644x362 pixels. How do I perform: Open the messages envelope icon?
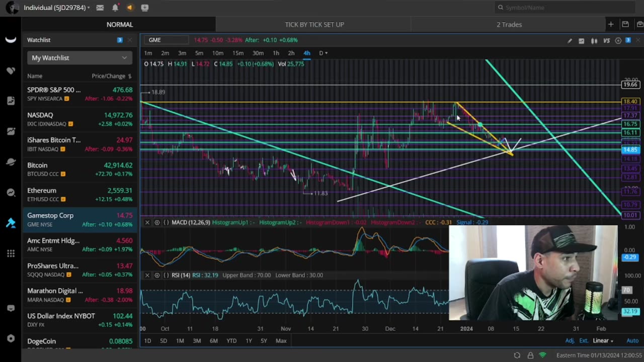click(x=100, y=8)
